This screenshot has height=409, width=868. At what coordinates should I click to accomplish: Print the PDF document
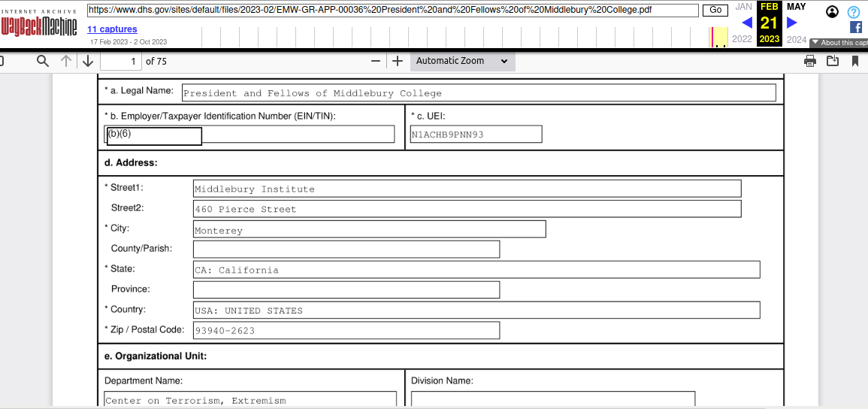pos(810,61)
